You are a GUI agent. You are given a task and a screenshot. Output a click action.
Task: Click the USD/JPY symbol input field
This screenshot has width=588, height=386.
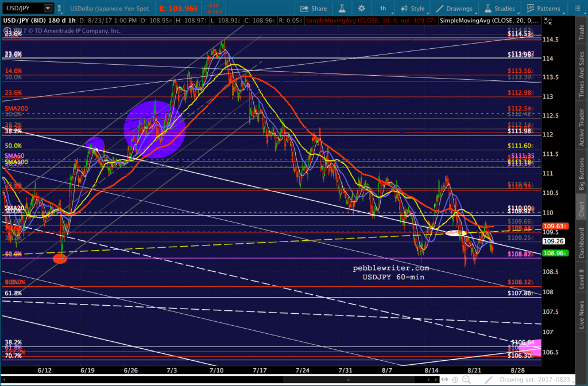22,8
